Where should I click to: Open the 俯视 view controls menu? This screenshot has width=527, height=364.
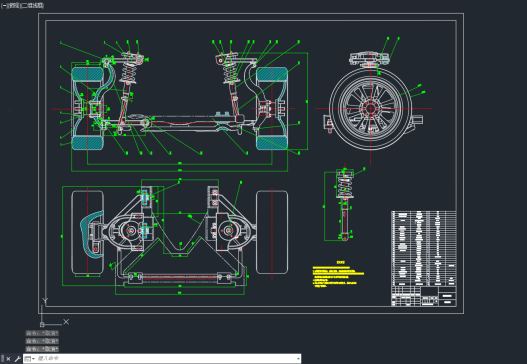click(14, 5)
